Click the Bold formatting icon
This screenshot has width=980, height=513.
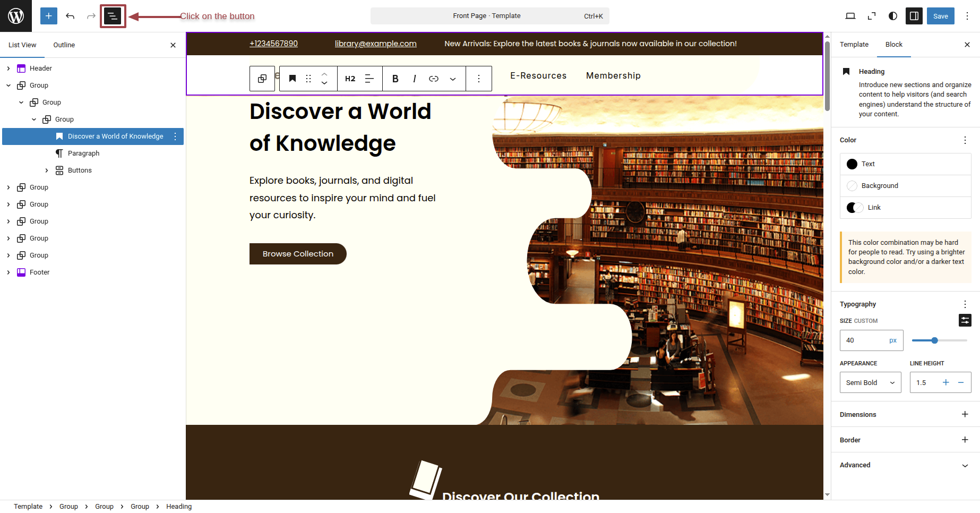[395, 79]
